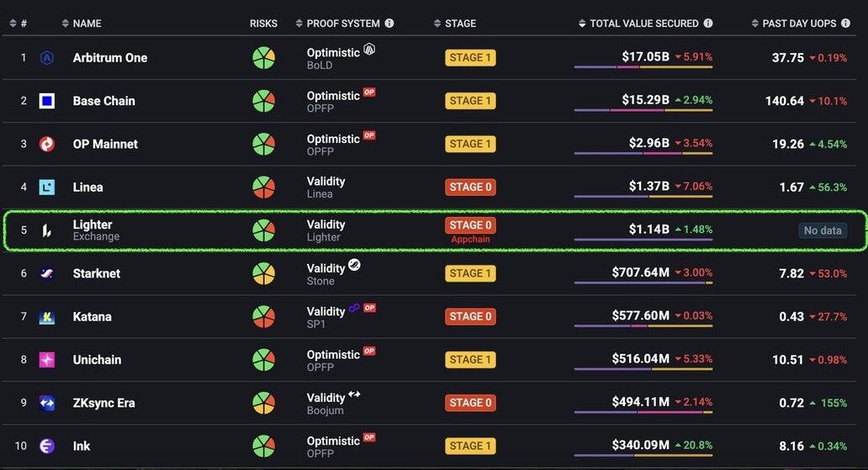Click Arbitrum One's Stage 1 badge
Screen dimensions: 868x470
470,58
